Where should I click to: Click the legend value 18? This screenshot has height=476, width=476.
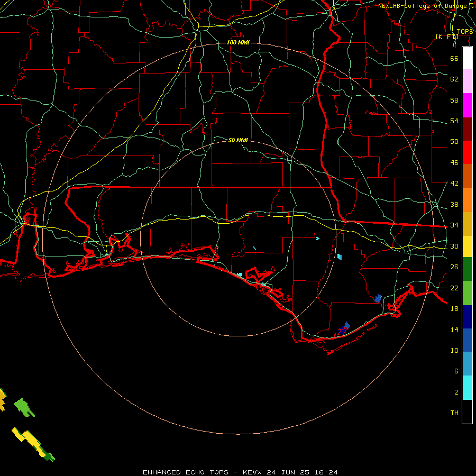click(454, 309)
